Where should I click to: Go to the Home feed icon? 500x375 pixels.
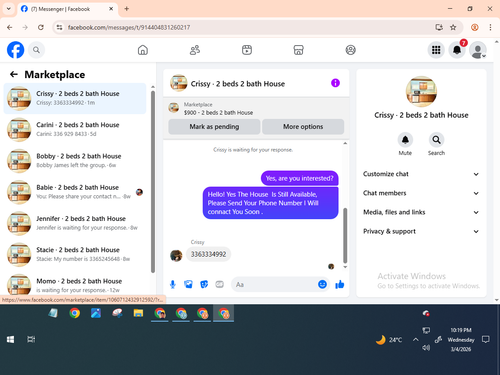[x=143, y=50]
